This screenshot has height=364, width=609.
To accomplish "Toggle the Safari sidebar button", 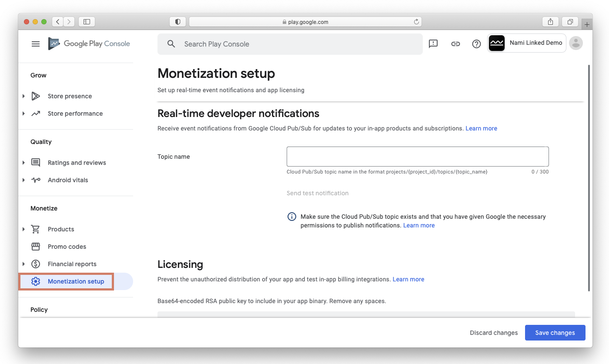I will (87, 21).
